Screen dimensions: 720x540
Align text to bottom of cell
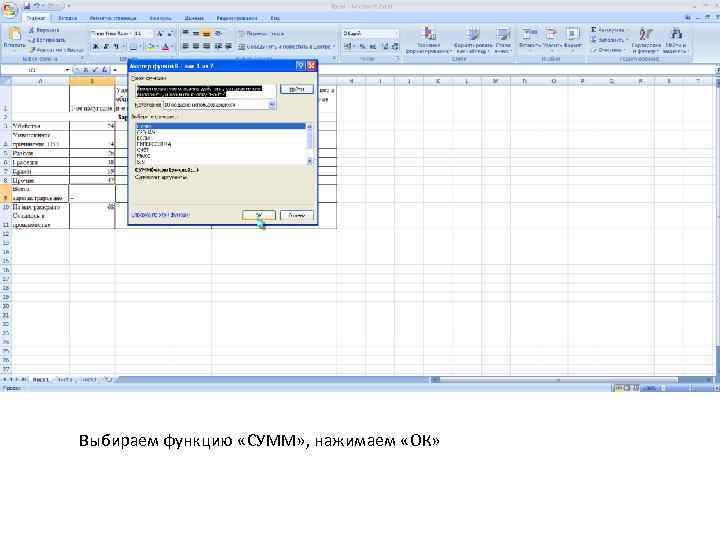[x=207, y=33]
